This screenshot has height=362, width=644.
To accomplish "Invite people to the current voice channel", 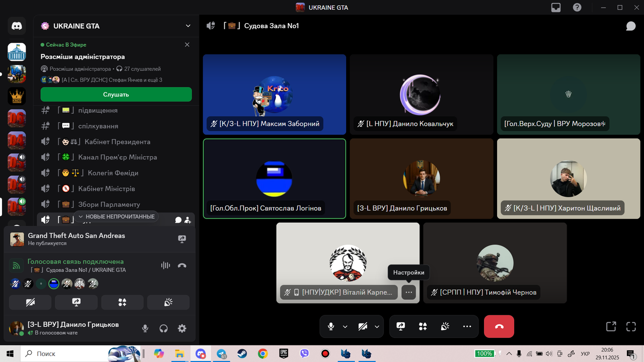I will click(188, 220).
